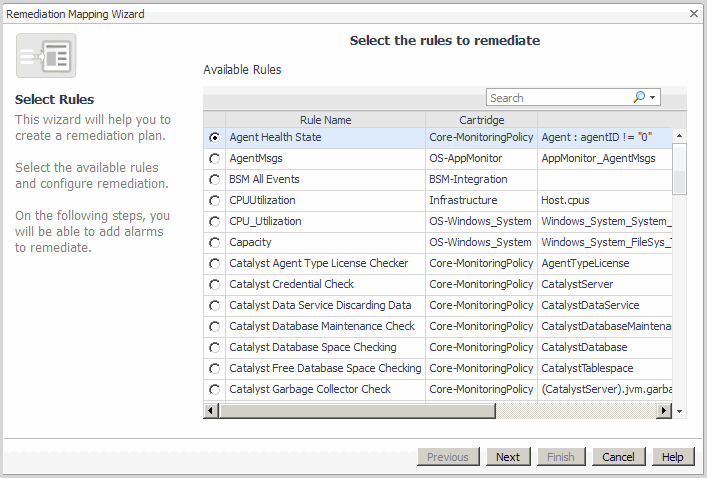Viewport: 707px width, 478px height.
Task: Select the Agent Health State rule
Action: pyautogui.click(x=214, y=137)
